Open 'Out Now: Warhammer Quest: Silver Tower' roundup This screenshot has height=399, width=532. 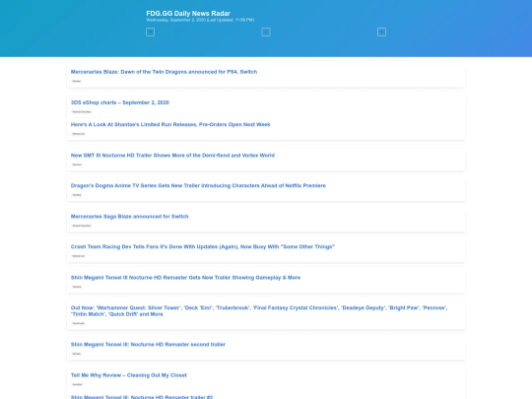click(259, 310)
